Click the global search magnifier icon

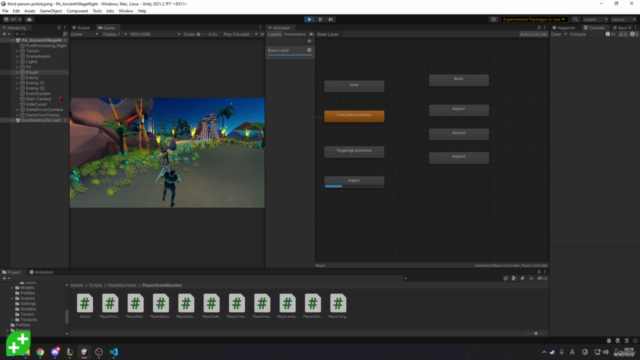point(575,19)
